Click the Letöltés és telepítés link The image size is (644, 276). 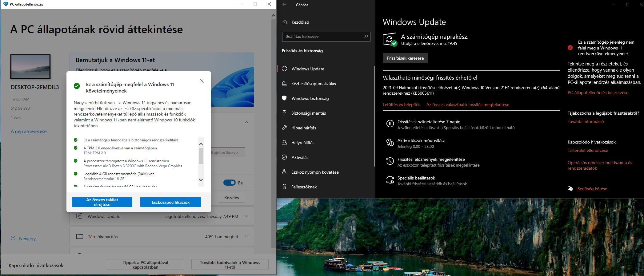click(x=401, y=104)
